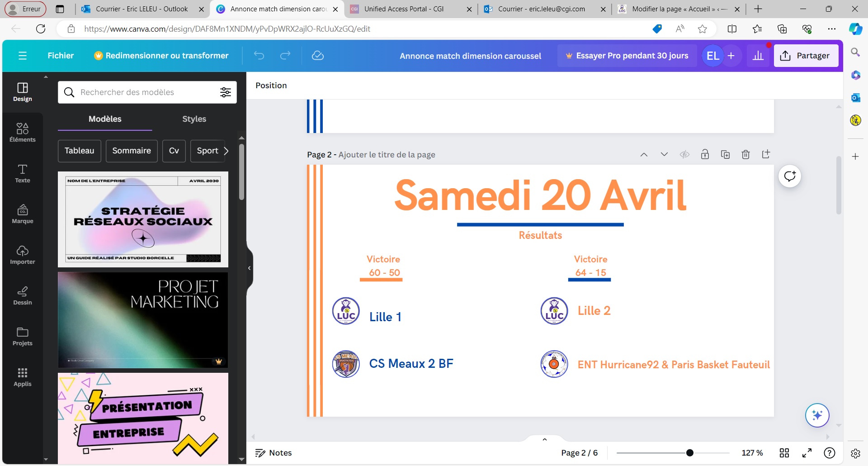Click the Ajouter le titre de la page field
The image size is (868, 466).
pos(387,155)
